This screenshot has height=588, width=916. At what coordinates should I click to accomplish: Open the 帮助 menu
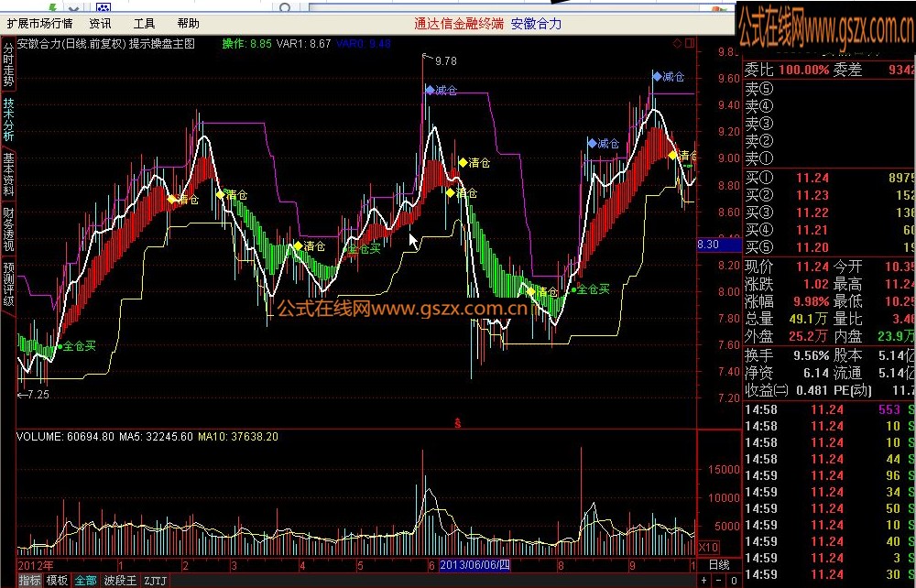click(x=188, y=24)
